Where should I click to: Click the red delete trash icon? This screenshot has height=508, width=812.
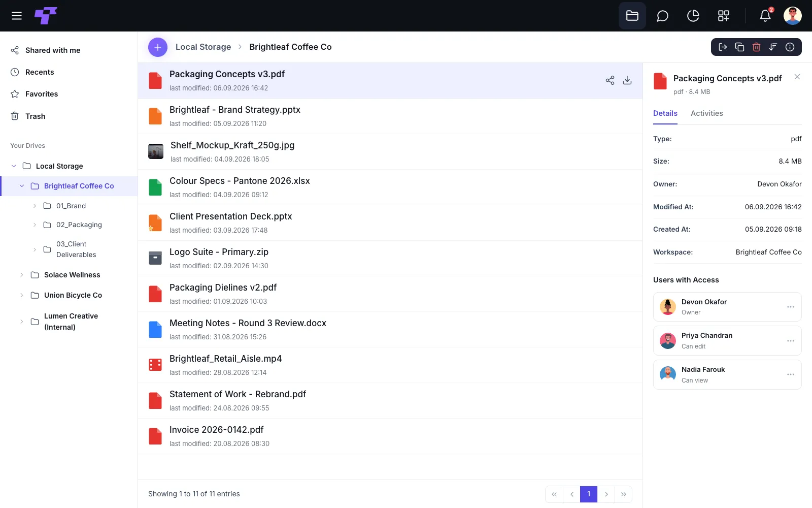pos(756,47)
